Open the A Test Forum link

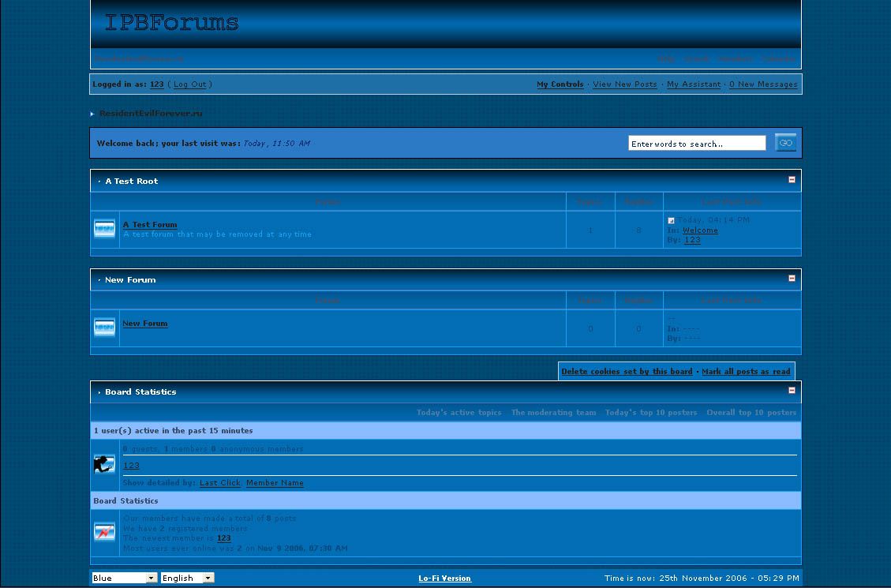point(150,225)
